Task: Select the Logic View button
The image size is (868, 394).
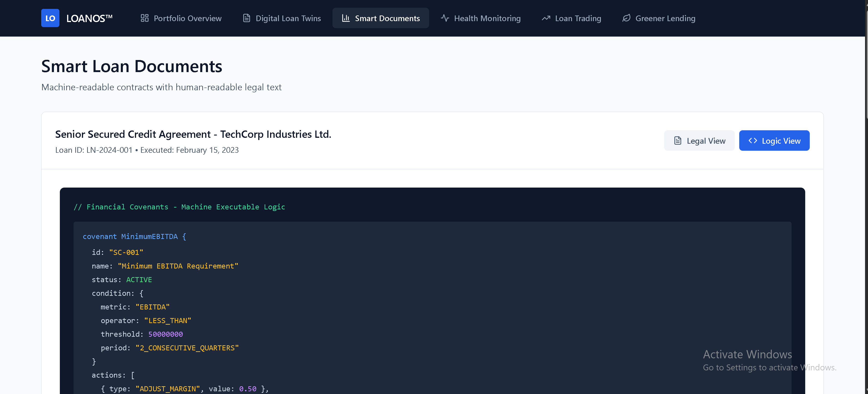Action: pyautogui.click(x=774, y=141)
